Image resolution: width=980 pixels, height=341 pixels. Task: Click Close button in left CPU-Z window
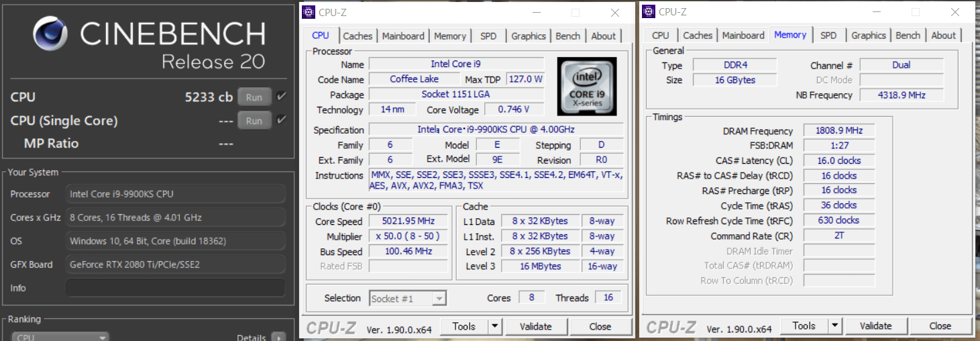(x=600, y=327)
